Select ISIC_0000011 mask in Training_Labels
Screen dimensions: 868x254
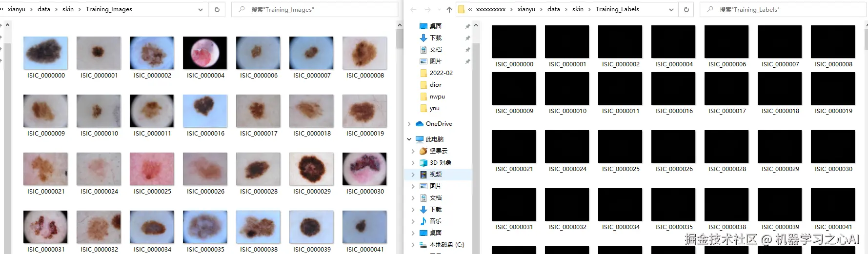pyautogui.click(x=620, y=89)
